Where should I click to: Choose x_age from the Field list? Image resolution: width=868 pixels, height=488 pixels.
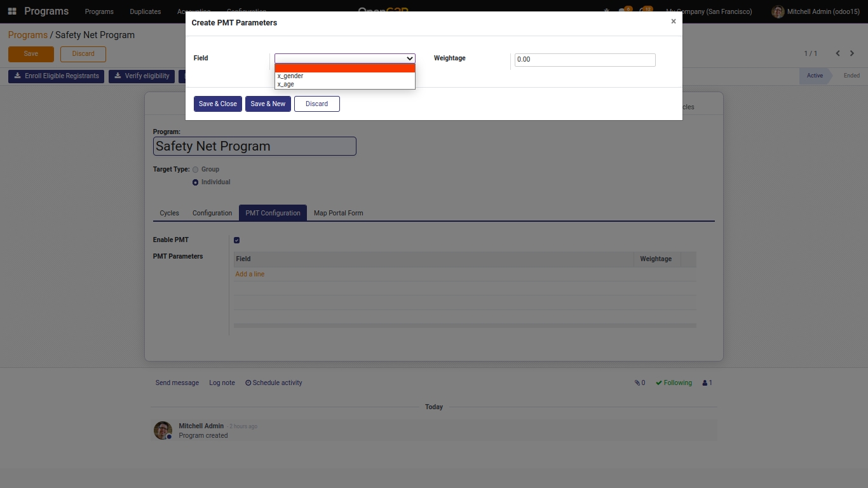point(286,84)
